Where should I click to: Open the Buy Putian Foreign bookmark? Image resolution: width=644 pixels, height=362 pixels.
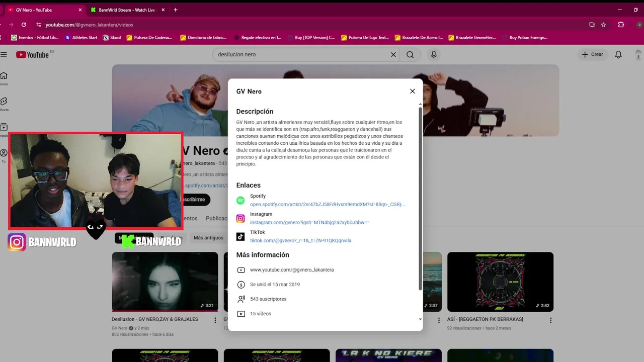pyautogui.click(x=524, y=37)
